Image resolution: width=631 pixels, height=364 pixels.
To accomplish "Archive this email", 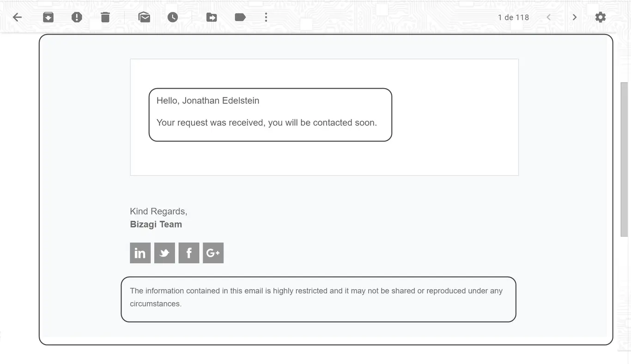I will point(48,18).
